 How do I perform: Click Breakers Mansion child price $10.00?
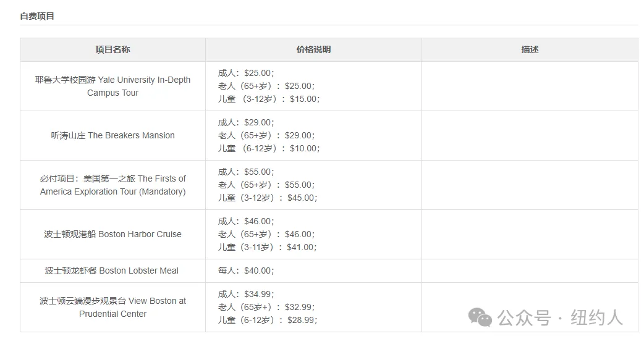303,149
